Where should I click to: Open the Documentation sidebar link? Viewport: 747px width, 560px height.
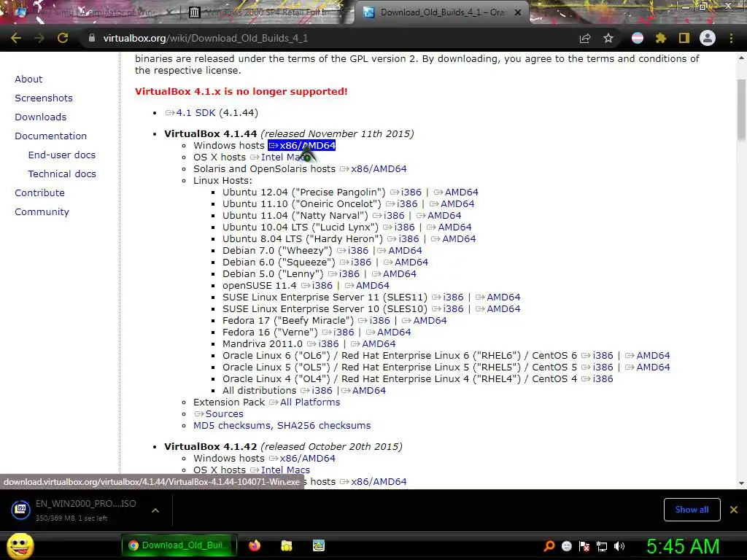[50, 136]
